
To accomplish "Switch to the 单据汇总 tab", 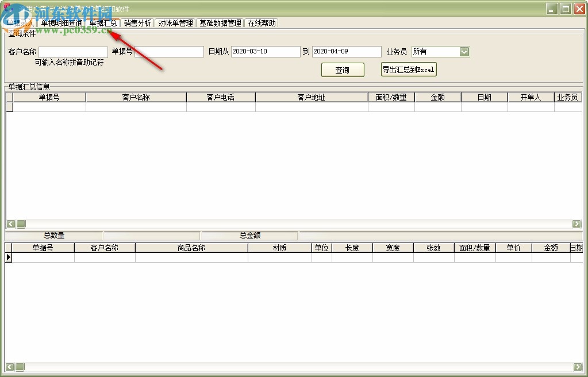I will coord(103,23).
